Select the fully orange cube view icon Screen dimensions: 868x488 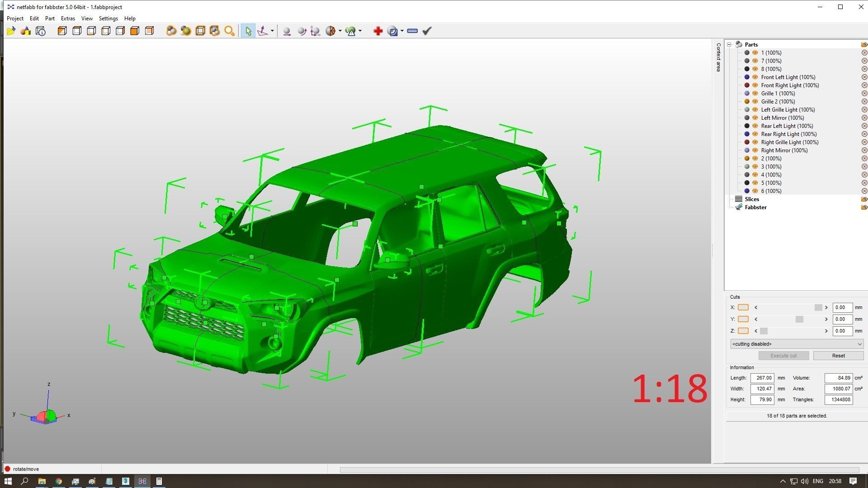135,31
